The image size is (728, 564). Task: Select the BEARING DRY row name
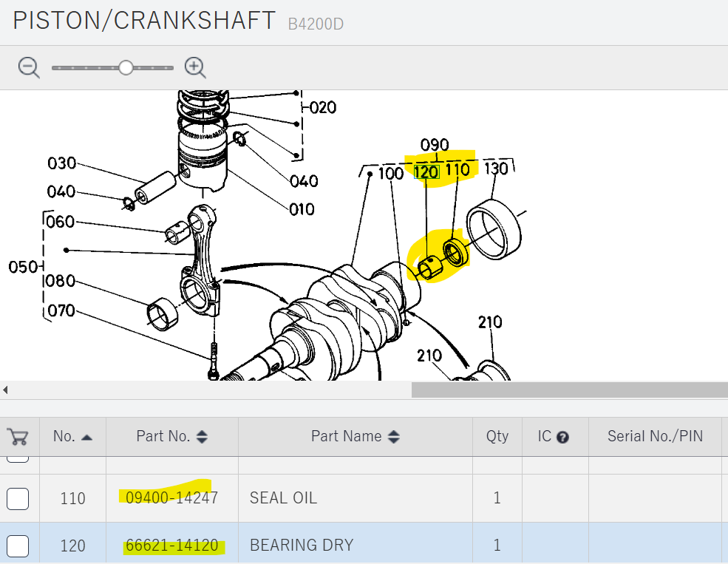click(302, 546)
